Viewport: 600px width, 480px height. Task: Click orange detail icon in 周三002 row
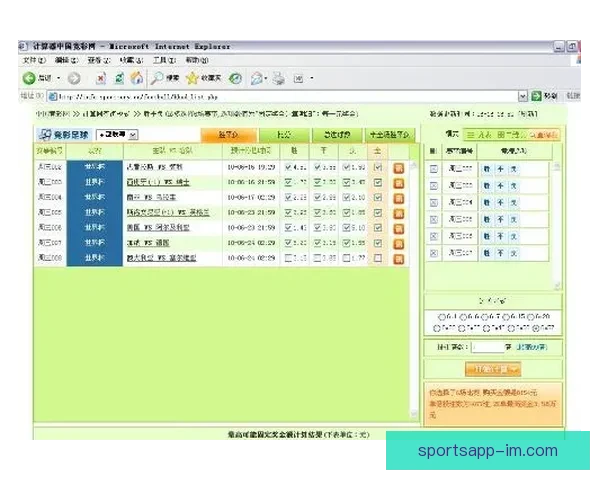point(399,168)
